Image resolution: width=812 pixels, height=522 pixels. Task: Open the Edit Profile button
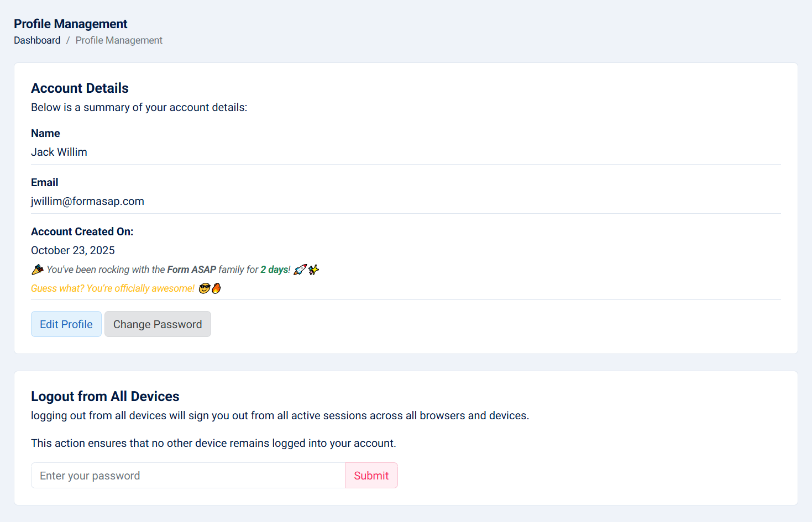point(66,324)
